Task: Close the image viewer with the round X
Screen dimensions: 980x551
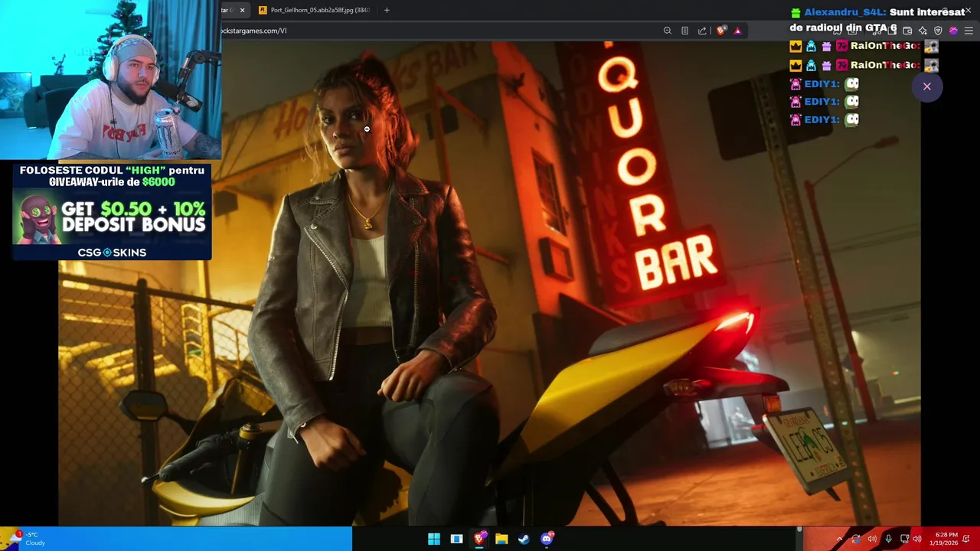Action: click(926, 86)
